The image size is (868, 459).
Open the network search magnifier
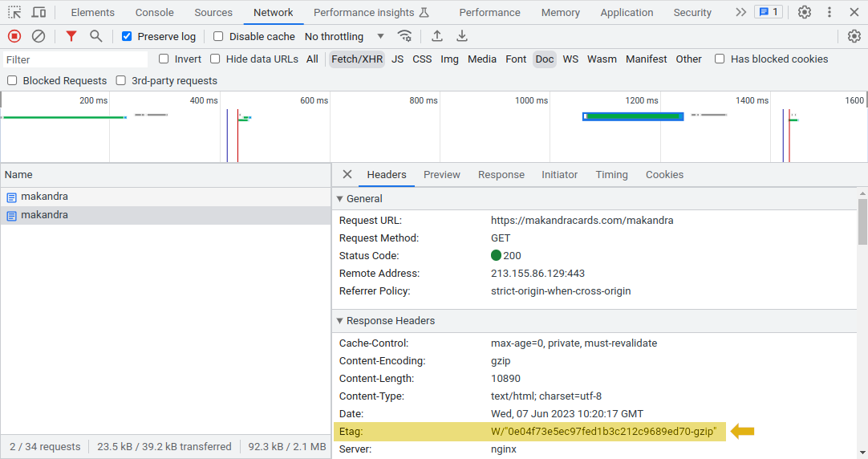(x=95, y=36)
